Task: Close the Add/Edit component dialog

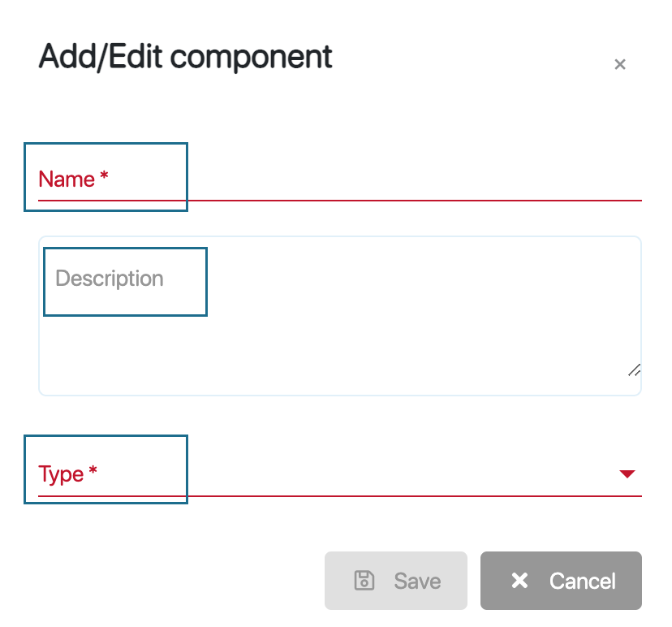Action: (620, 65)
